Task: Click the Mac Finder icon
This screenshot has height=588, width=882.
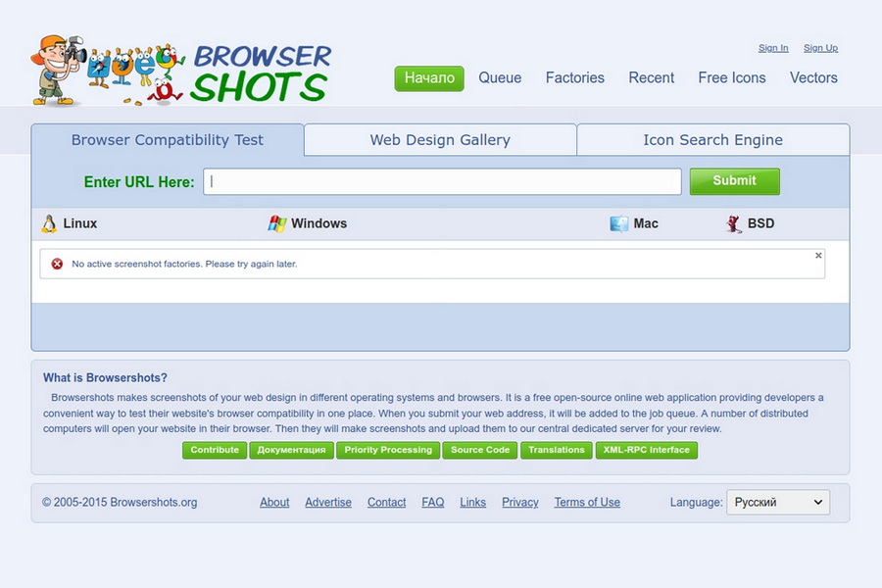Action: coord(618,223)
